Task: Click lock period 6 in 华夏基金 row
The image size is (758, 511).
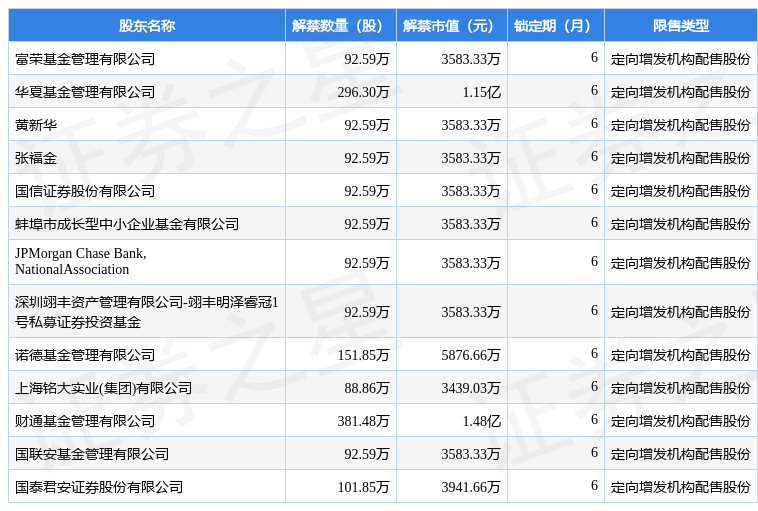Action: coord(594,90)
